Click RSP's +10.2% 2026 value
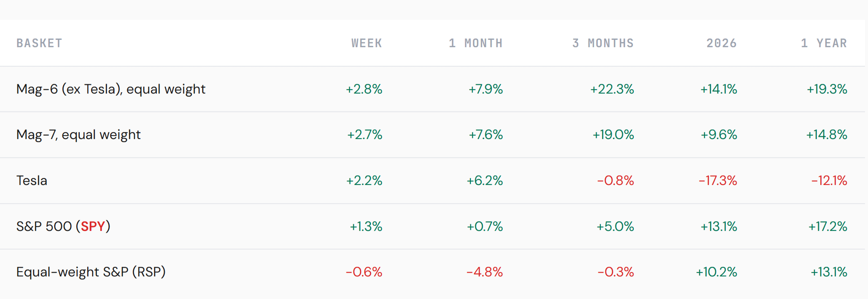 pos(717,272)
